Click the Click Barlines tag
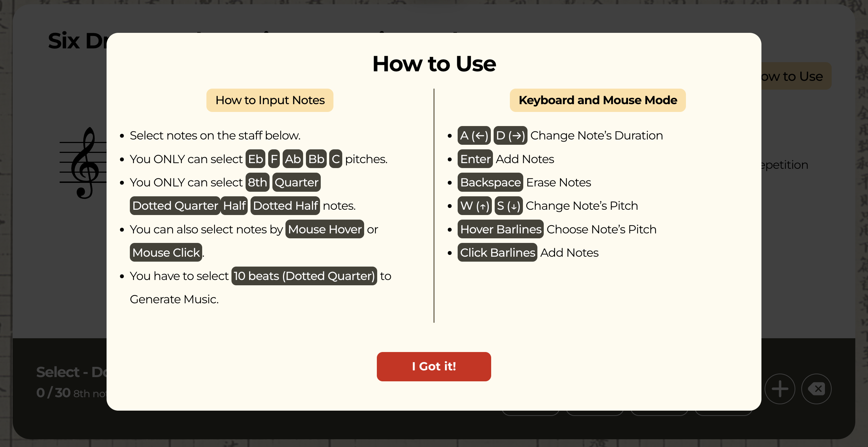This screenshot has height=447, width=868. coord(498,252)
